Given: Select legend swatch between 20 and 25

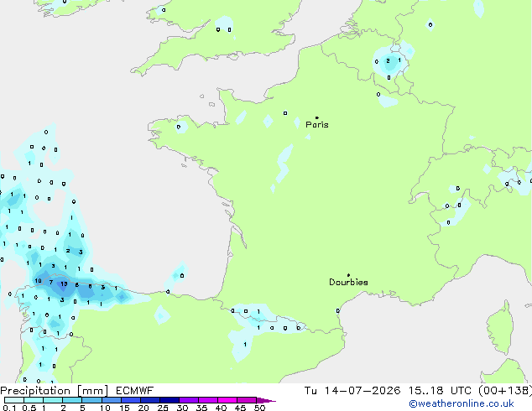Looking at the screenshot, I should pyautogui.click(x=150, y=400).
